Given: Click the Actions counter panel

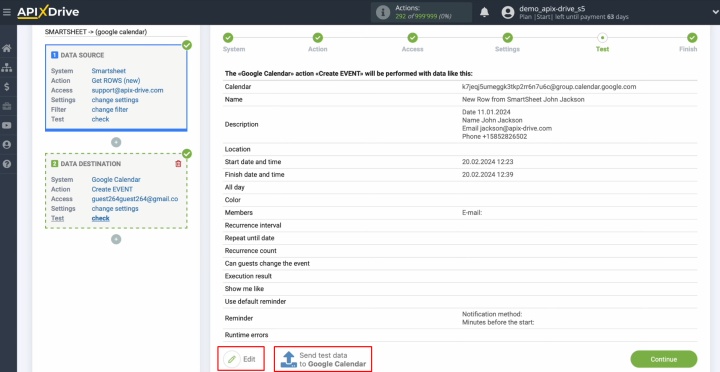Looking at the screenshot, I should 421,12.
